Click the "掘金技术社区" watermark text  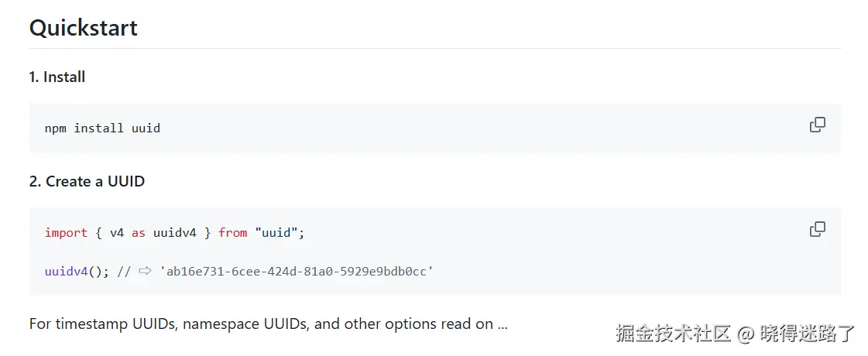pos(674,334)
